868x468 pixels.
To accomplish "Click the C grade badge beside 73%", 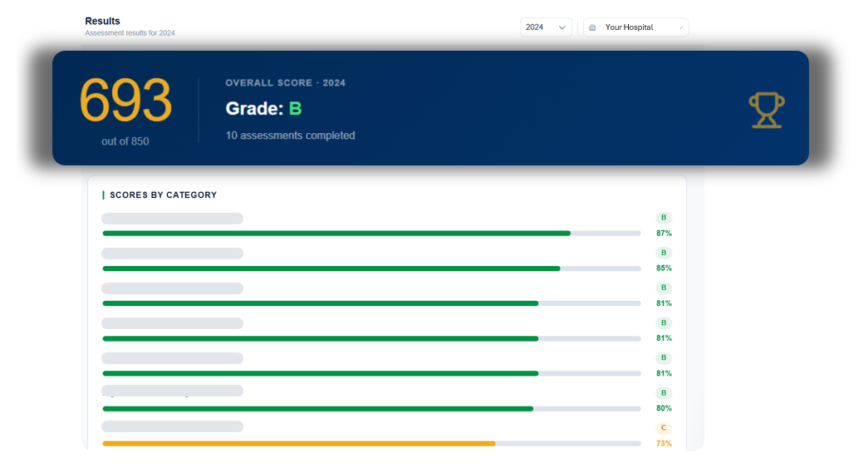I will point(663,427).
